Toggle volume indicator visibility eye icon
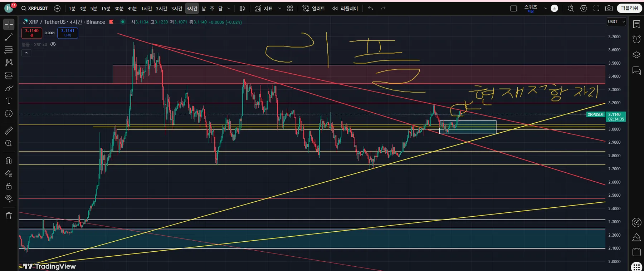 pyautogui.click(x=53, y=44)
